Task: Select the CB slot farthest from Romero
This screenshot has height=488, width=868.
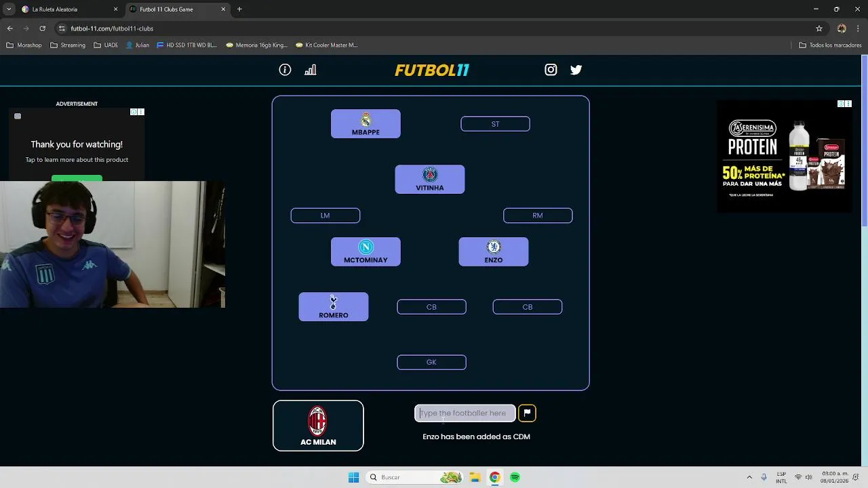Action: (x=528, y=307)
